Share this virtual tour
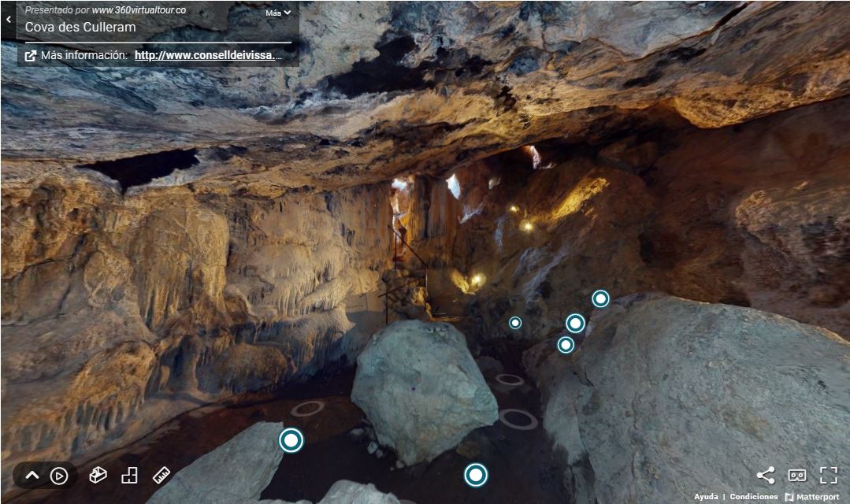The image size is (850, 504). click(766, 476)
